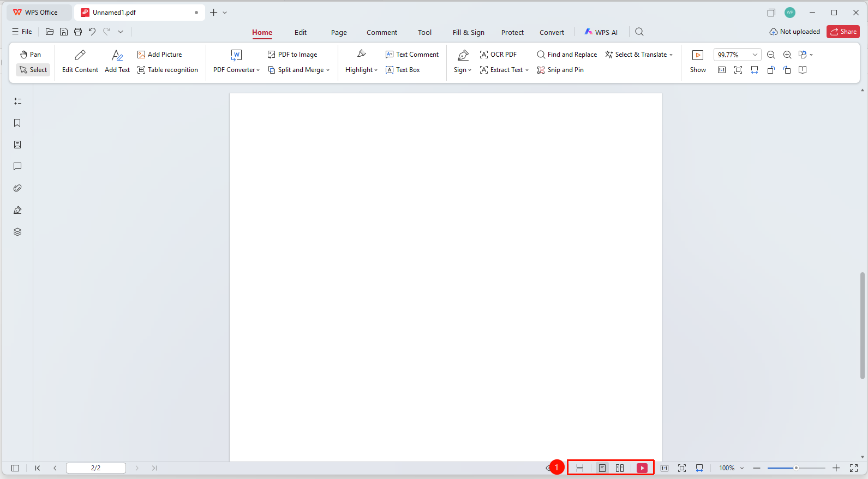The image size is (868, 479).
Task: Click the print icon in quick toolbar
Action: (x=78, y=32)
